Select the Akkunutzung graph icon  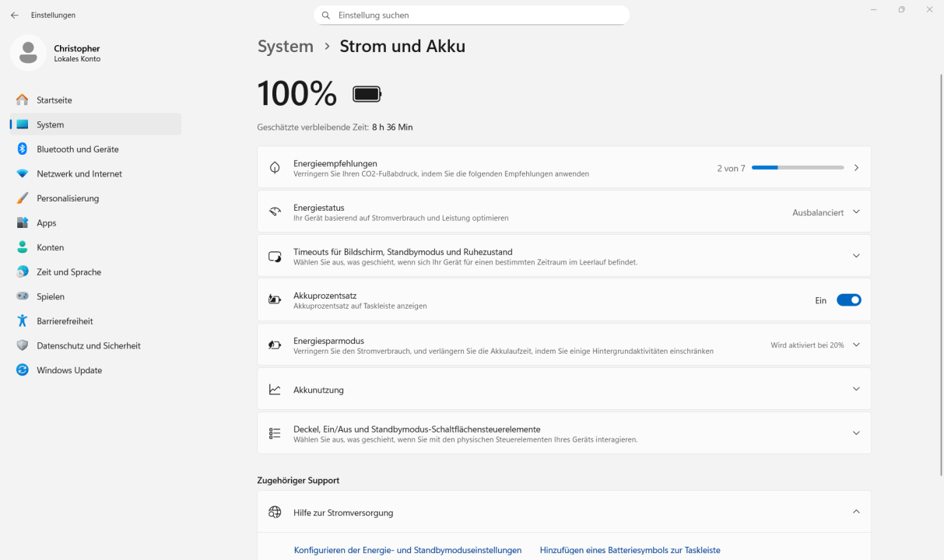point(275,389)
